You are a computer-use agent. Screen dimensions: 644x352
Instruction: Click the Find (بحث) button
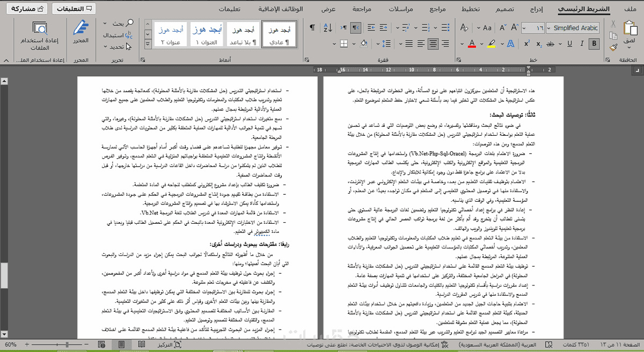pos(119,23)
